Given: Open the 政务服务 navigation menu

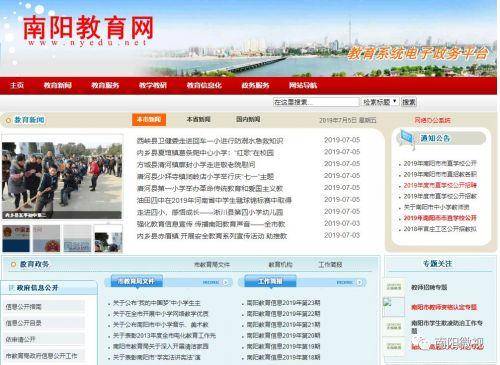Looking at the screenshot, I should point(255,85).
